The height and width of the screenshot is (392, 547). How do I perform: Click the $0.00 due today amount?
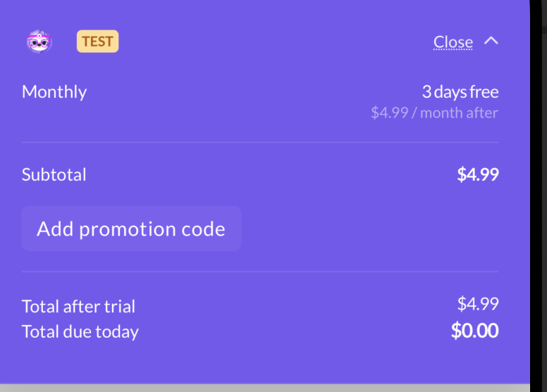pos(474,331)
